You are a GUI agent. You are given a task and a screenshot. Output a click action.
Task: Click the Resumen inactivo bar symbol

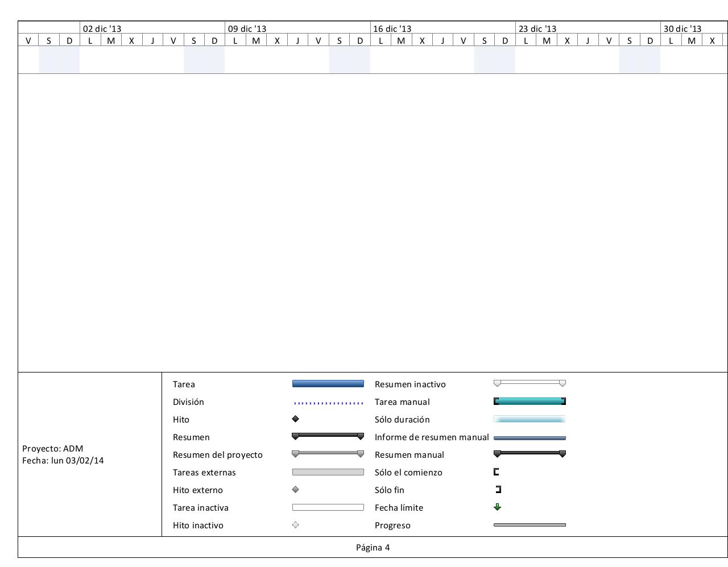click(x=530, y=383)
